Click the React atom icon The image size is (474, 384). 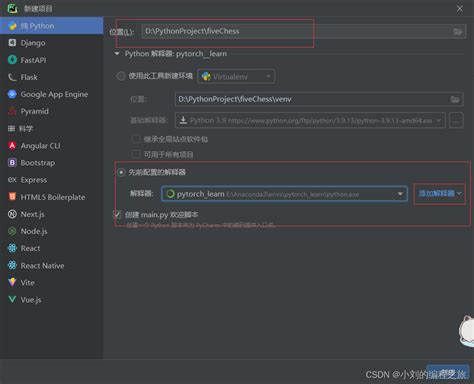pyautogui.click(x=12, y=248)
